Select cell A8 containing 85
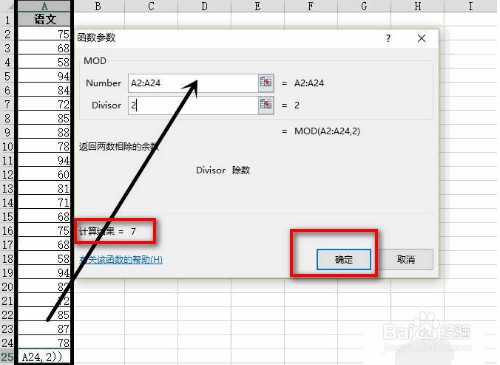 click(44, 118)
